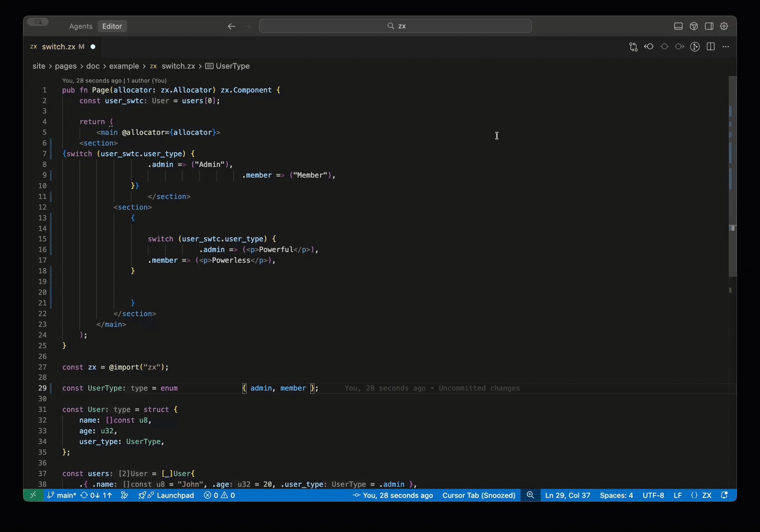760x532 pixels.
Task: Click the Git graph circle icon
Action: tap(695, 47)
